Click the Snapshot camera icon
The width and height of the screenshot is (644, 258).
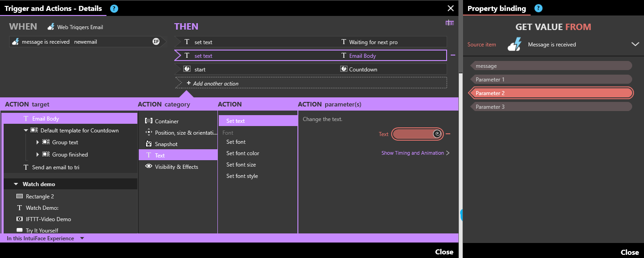148,144
